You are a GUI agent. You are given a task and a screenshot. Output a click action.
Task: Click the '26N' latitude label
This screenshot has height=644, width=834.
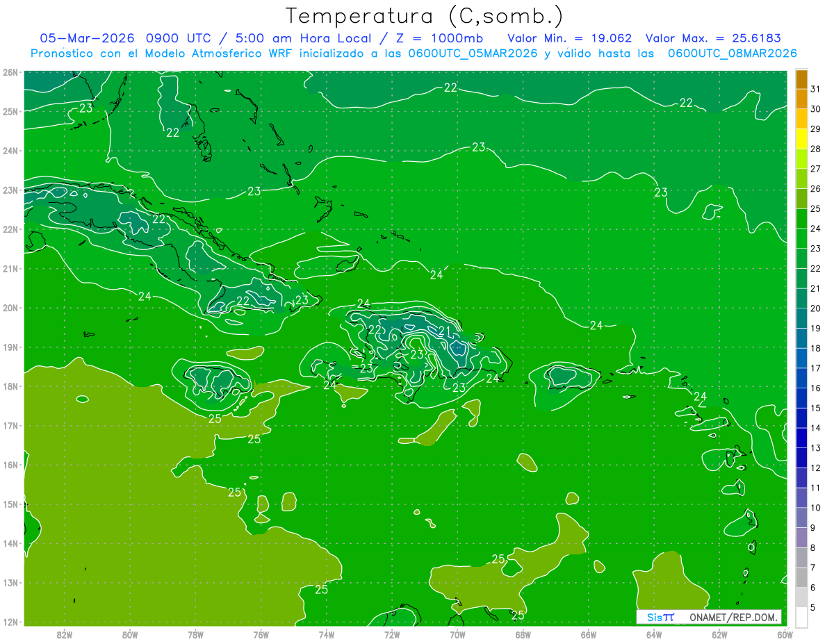pyautogui.click(x=10, y=72)
